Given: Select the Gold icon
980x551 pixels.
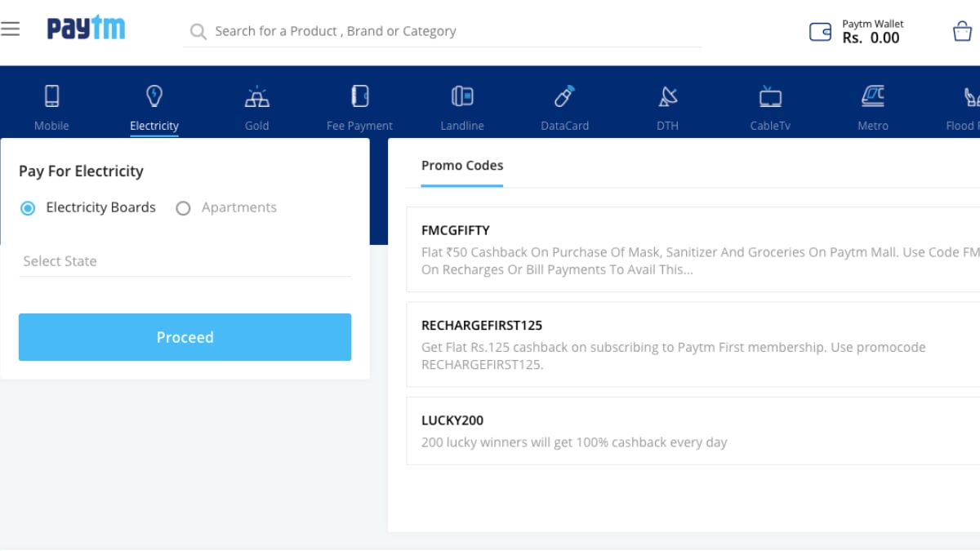Looking at the screenshot, I should tap(256, 96).
